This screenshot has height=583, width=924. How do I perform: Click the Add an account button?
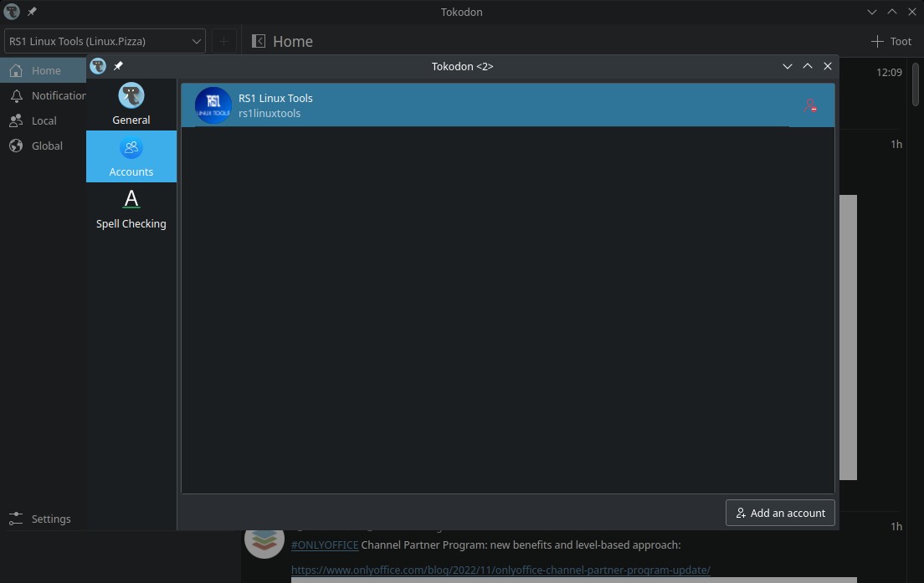(780, 513)
